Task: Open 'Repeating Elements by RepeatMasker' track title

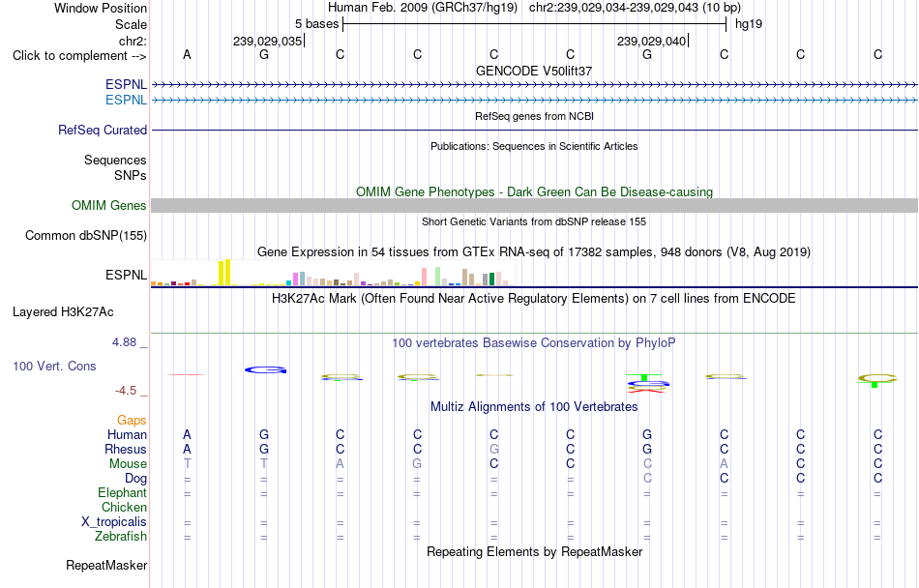Action: click(534, 552)
